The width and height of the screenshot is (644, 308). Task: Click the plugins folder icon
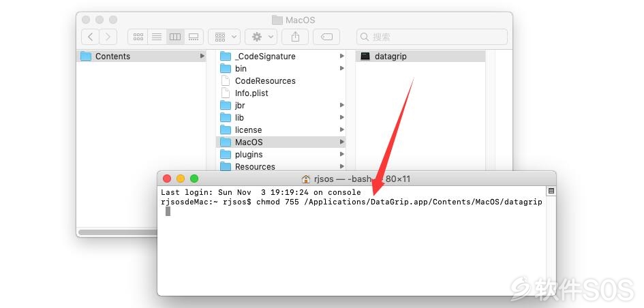(x=226, y=155)
